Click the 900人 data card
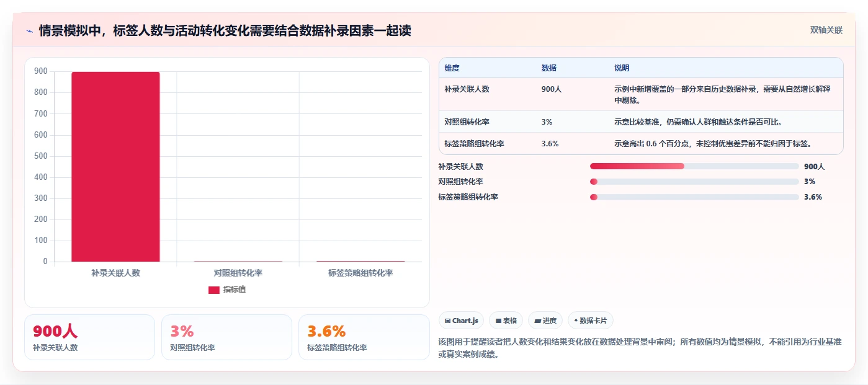868x385 pixels. tap(89, 337)
